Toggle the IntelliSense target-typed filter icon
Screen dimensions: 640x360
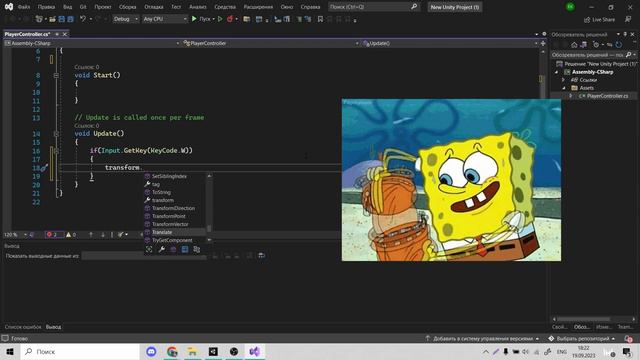click(x=149, y=249)
